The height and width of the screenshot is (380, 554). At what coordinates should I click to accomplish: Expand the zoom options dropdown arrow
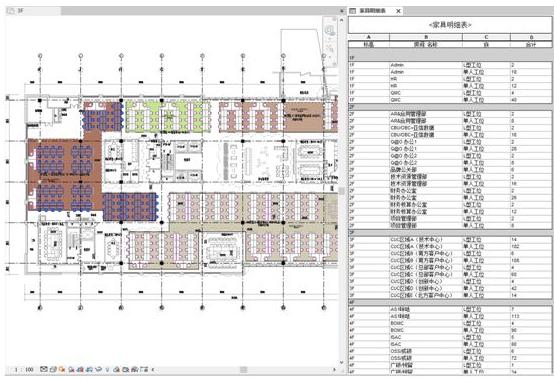coord(330,57)
